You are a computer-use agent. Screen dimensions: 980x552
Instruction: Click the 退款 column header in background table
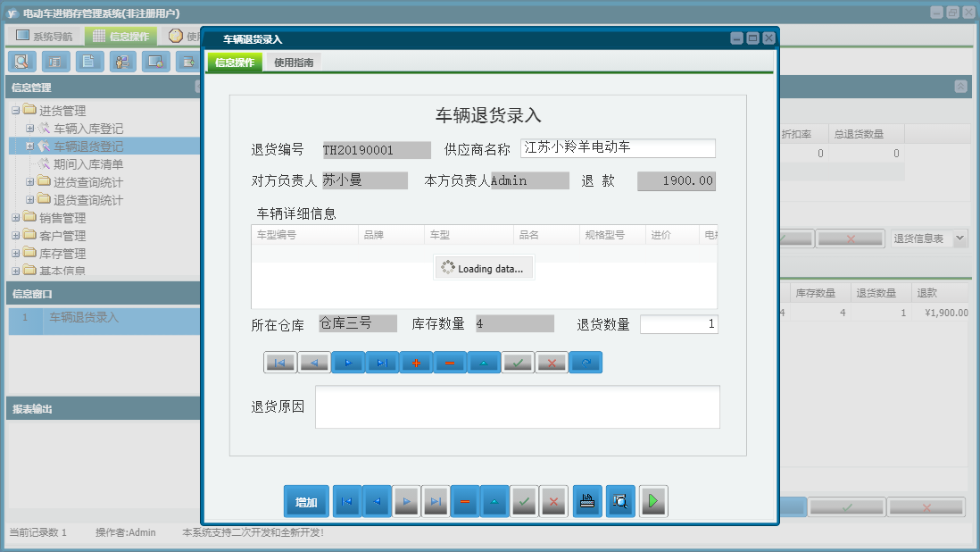942,293
